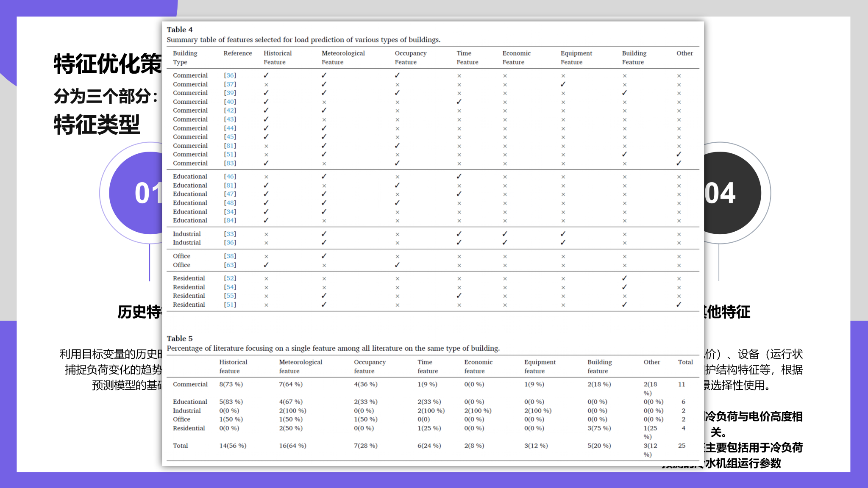The width and height of the screenshot is (868, 488).
Task: Select the Table 5 title text
Action: point(179,338)
